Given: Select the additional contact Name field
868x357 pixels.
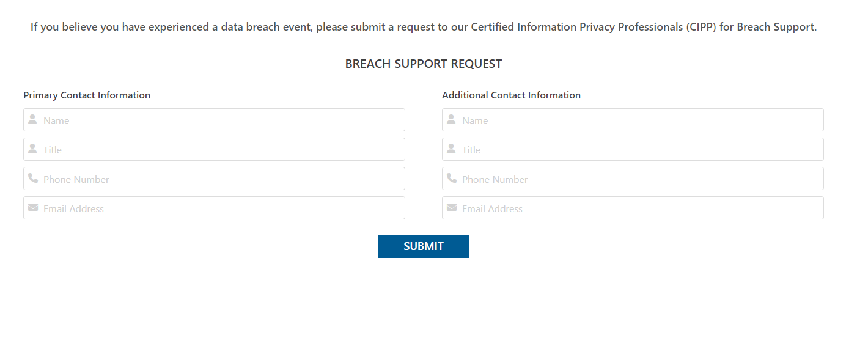Looking at the screenshot, I should (633, 120).
